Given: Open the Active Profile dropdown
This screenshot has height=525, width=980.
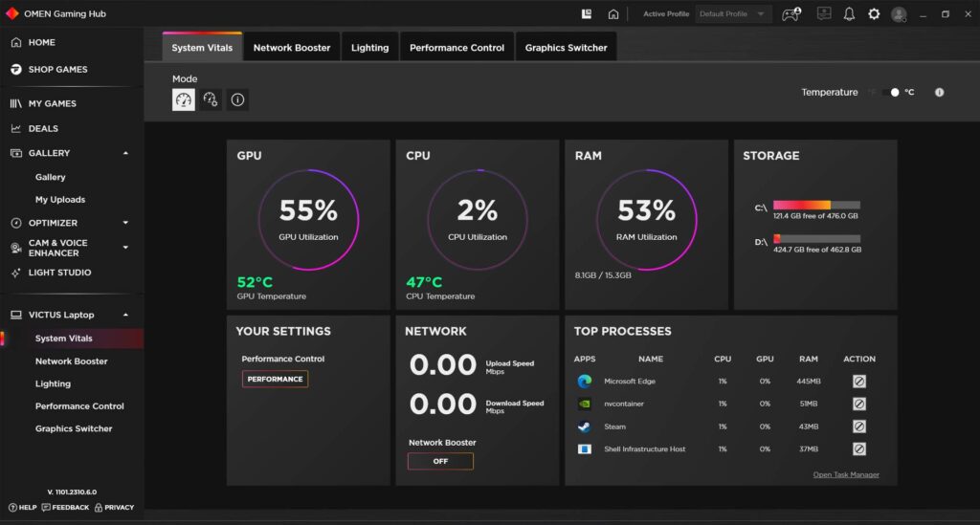Looking at the screenshot, I should click(x=733, y=13).
